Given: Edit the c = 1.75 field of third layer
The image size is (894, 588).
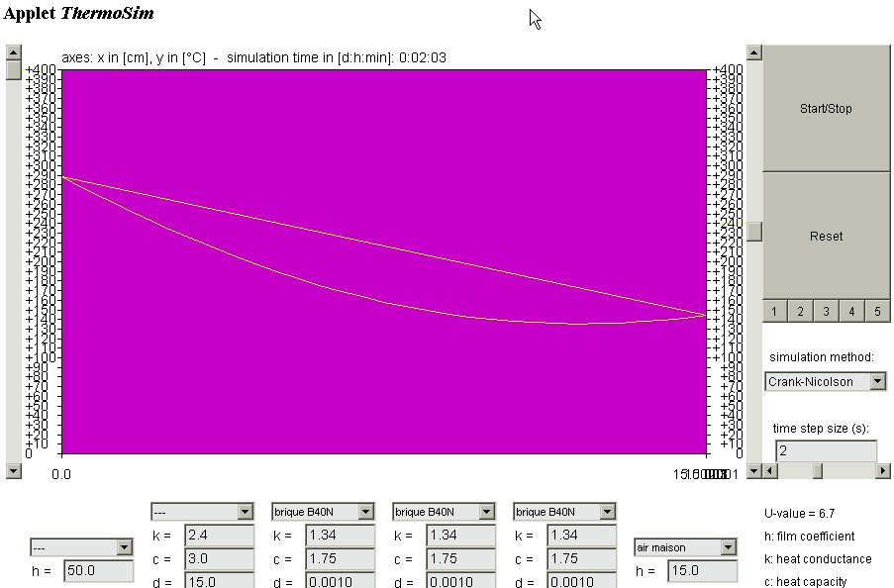Looking at the screenshot, I should pyautogui.click(x=461, y=558).
